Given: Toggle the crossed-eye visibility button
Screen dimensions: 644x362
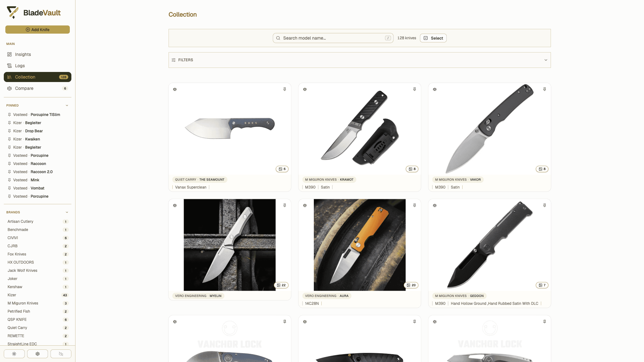Looking at the screenshot, I should (61, 354).
